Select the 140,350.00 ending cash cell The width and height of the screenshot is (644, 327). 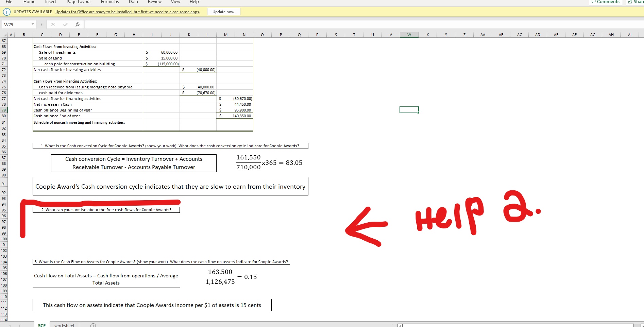[235, 116]
